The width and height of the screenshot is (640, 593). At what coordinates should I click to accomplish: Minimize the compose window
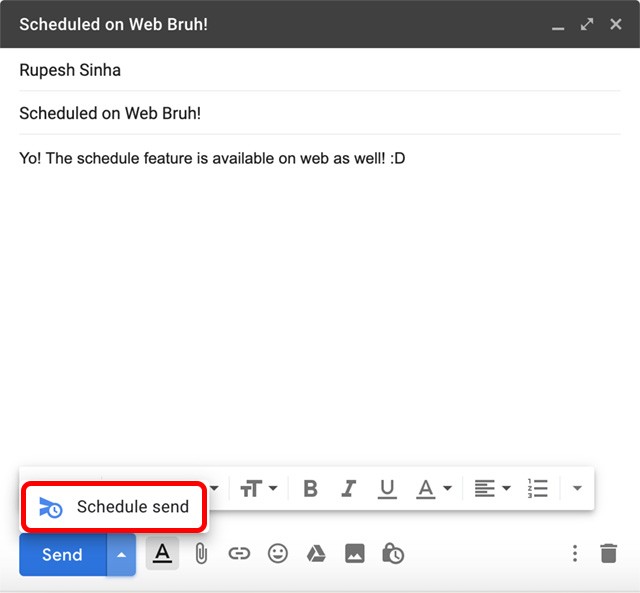point(558,27)
